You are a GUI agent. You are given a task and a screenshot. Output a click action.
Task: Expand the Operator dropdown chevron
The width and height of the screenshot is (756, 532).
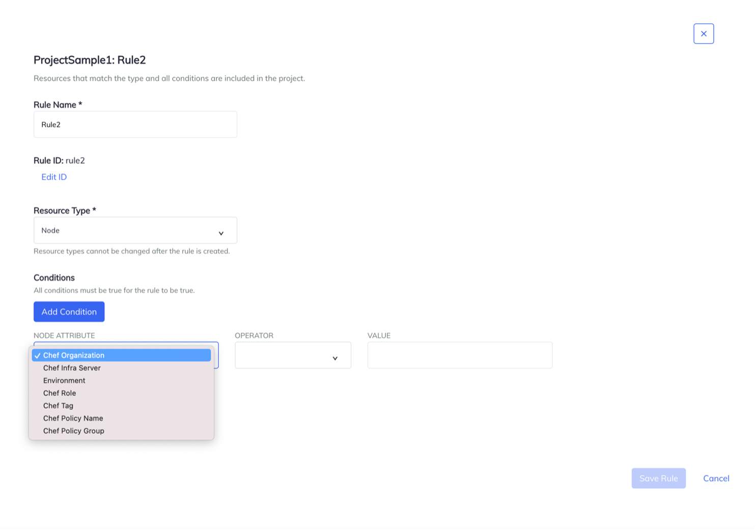point(335,358)
